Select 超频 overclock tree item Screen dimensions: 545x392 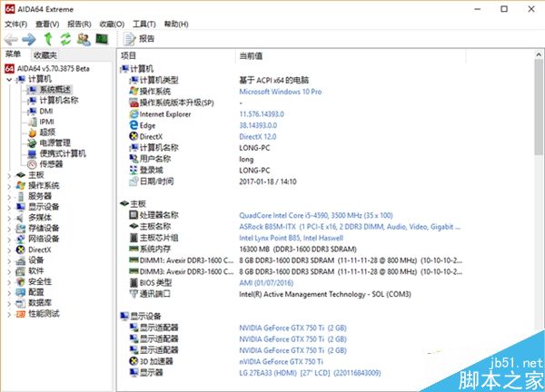[47, 132]
